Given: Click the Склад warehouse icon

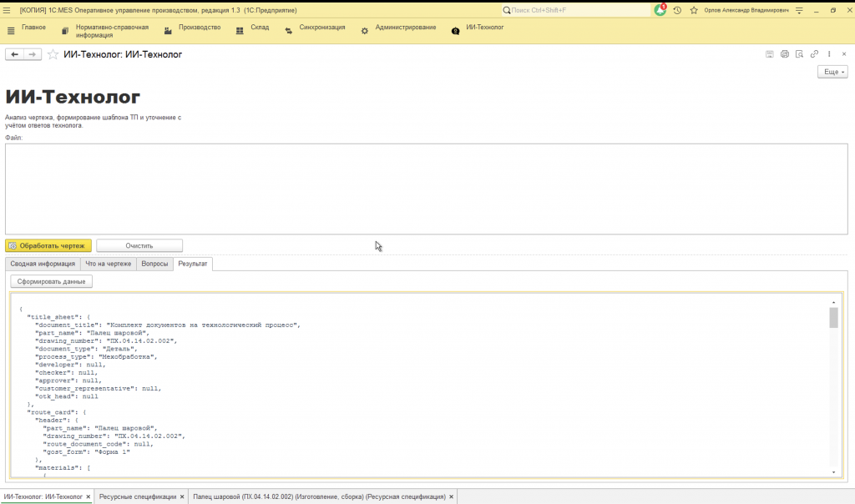Looking at the screenshot, I should (x=240, y=31).
